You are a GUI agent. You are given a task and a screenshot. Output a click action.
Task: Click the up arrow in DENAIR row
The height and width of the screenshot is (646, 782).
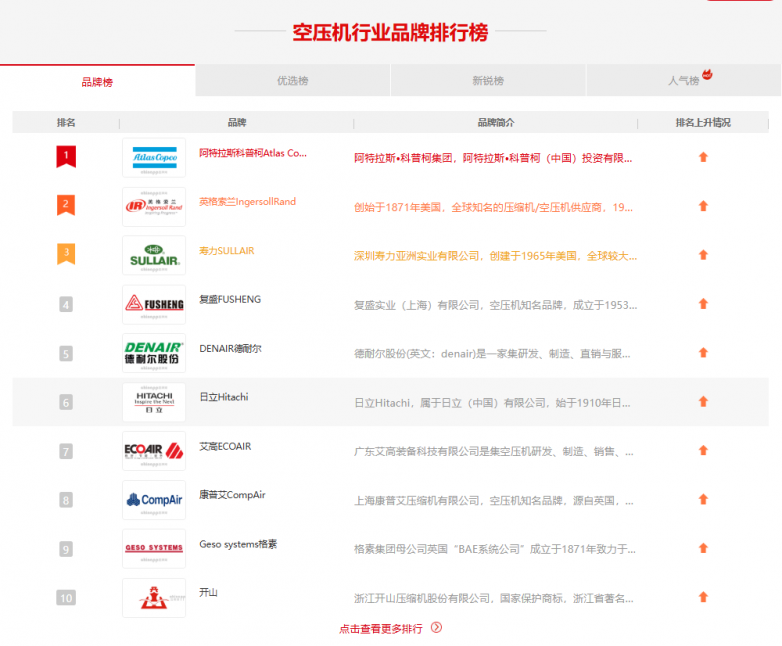(x=703, y=353)
